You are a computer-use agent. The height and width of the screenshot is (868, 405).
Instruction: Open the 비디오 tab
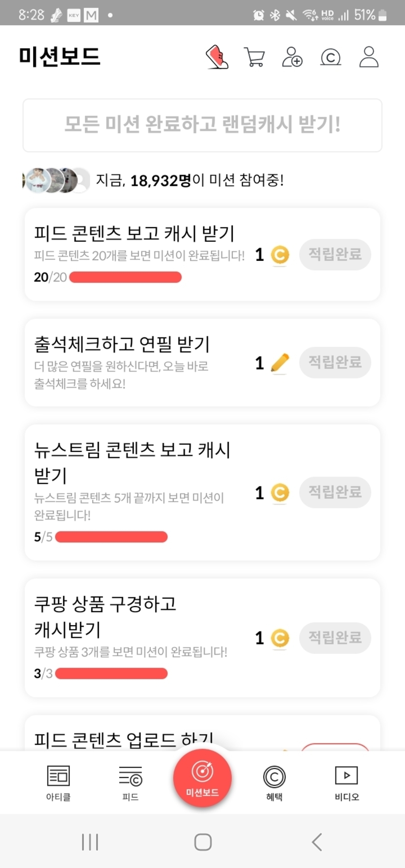click(x=346, y=783)
